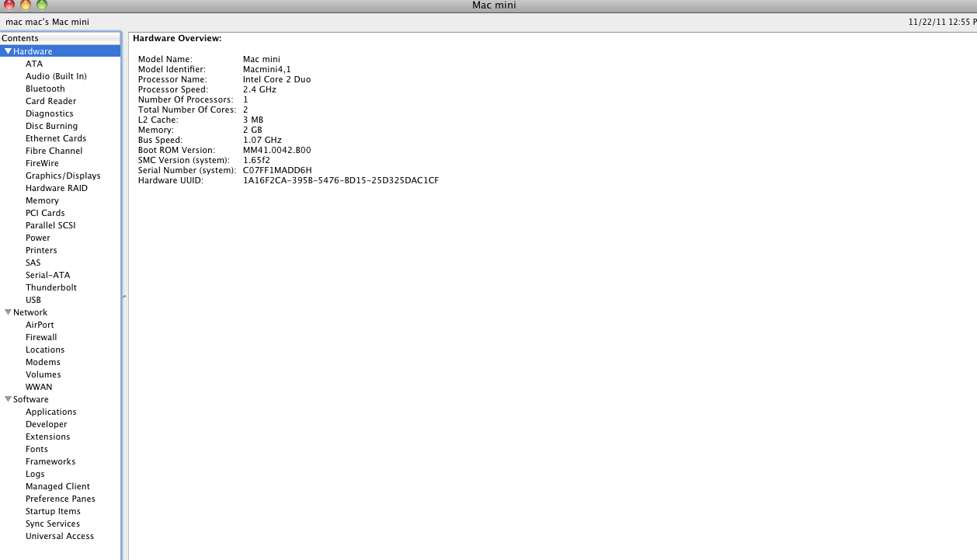
Task: Collapse the Network section triangle
Action: [8, 312]
